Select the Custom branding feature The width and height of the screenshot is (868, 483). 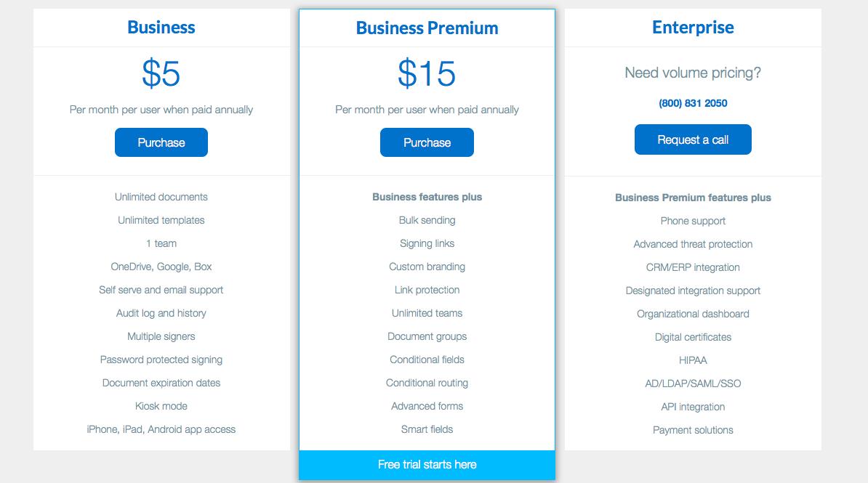[x=427, y=267]
